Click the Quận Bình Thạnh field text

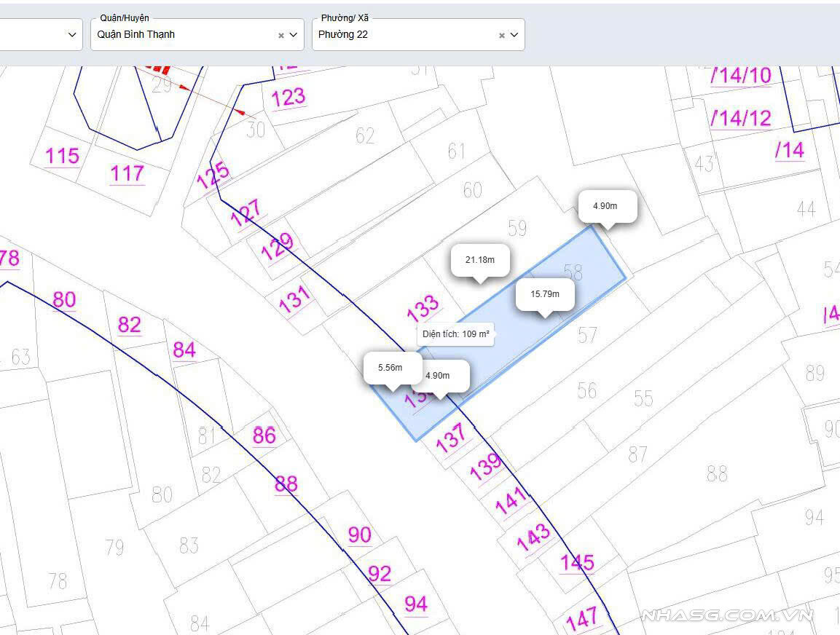point(136,34)
